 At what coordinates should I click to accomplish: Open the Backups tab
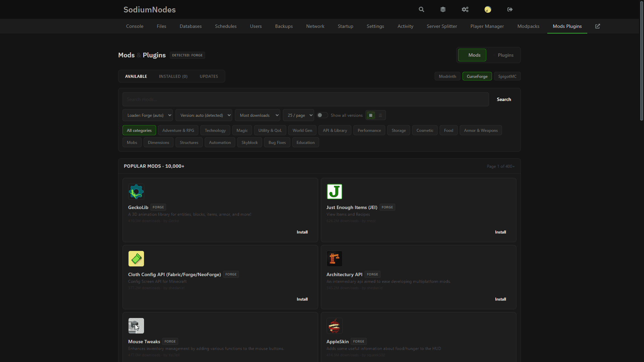point(284,26)
